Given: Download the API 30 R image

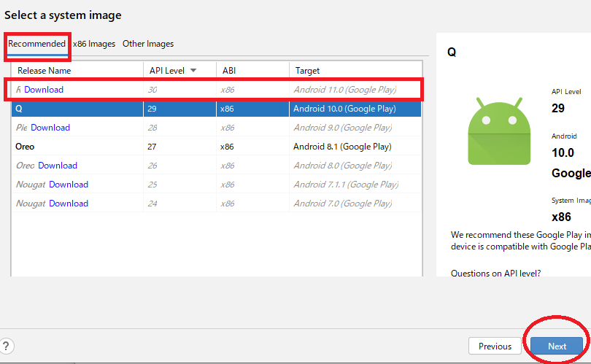Looking at the screenshot, I should [44, 90].
